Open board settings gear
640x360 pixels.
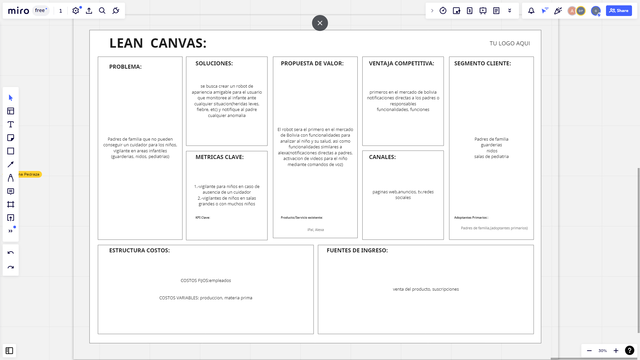tap(76, 11)
